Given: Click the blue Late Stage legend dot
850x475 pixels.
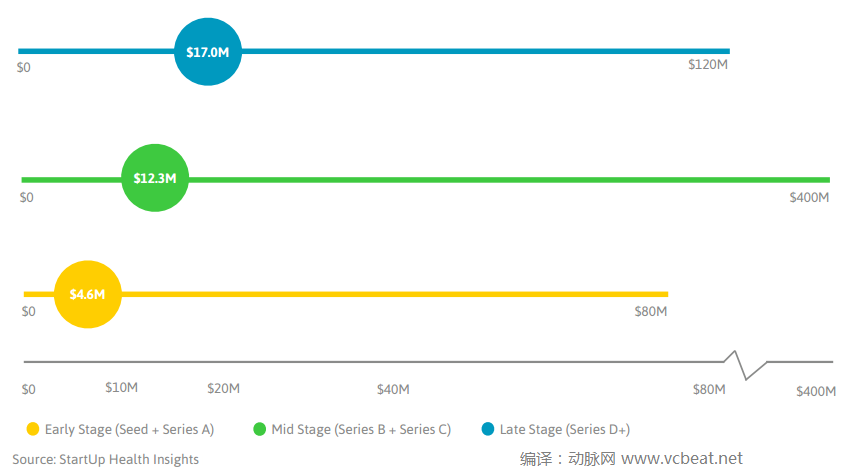Looking at the screenshot, I should pos(488,429).
